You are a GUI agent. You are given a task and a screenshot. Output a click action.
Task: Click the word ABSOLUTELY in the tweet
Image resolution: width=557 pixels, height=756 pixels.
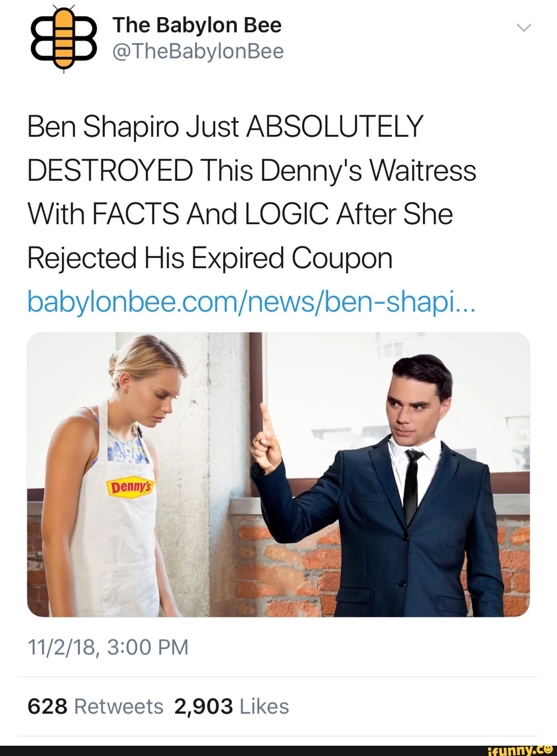pos(335,127)
